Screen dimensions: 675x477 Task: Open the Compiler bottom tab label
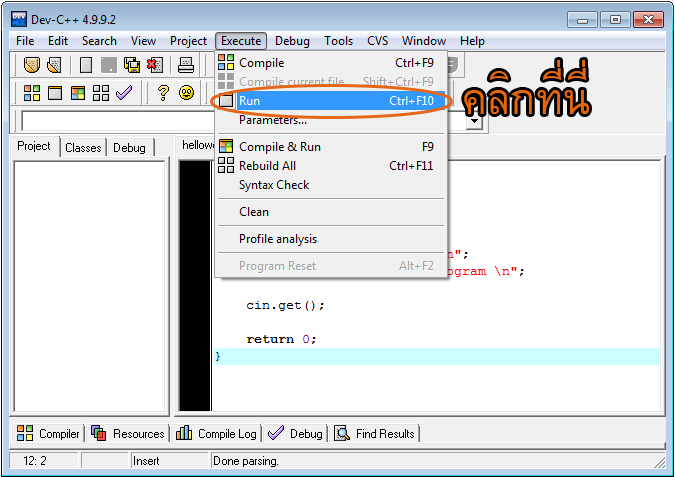(x=59, y=434)
